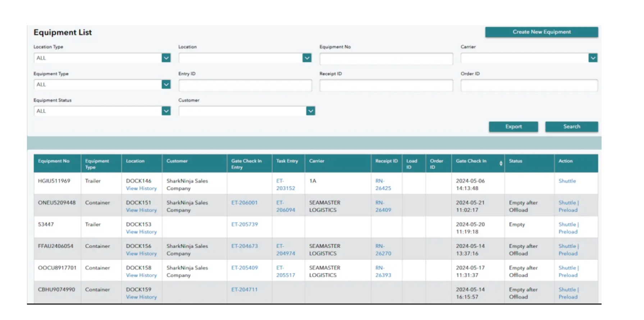Open gate entry ET-205739
Image resolution: width=644 pixels, height=320 pixels.
click(x=245, y=224)
